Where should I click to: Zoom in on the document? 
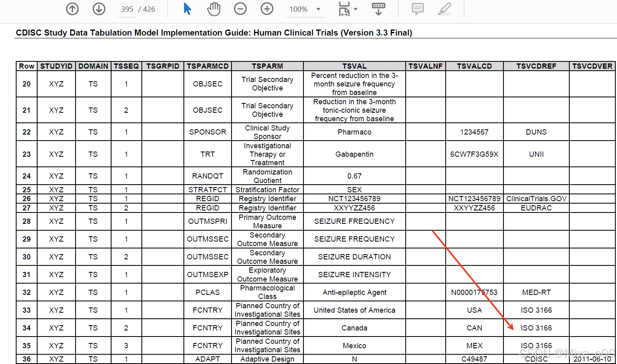point(267,9)
